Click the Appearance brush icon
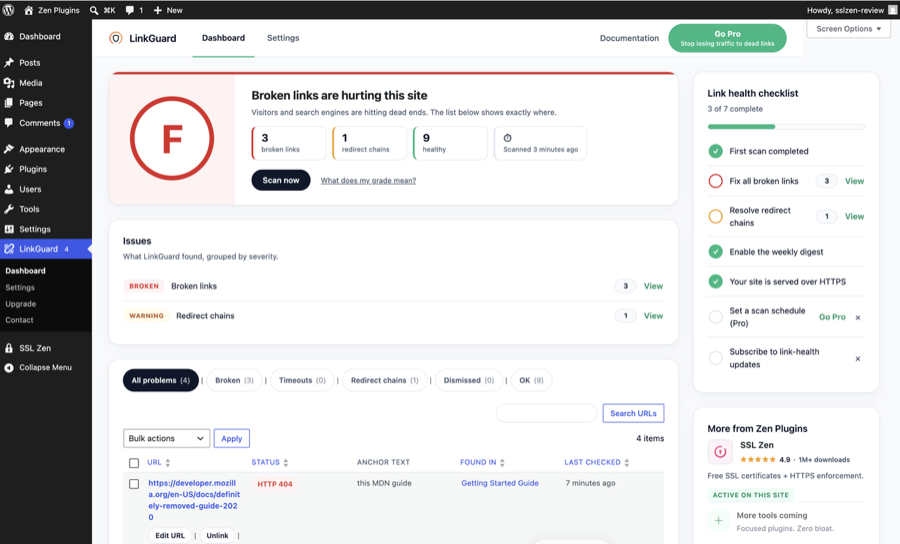The image size is (900, 544). (x=9, y=149)
